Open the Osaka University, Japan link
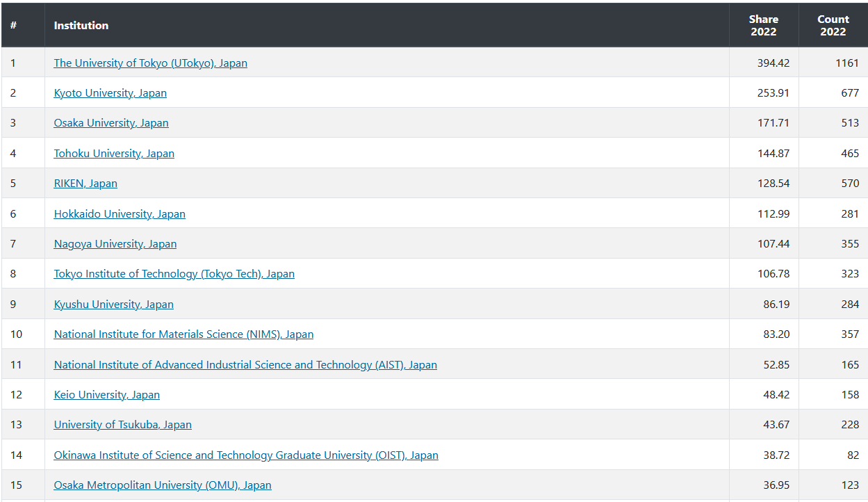Image resolution: width=868 pixels, height=502 pixels. click(x=111, y=123)
